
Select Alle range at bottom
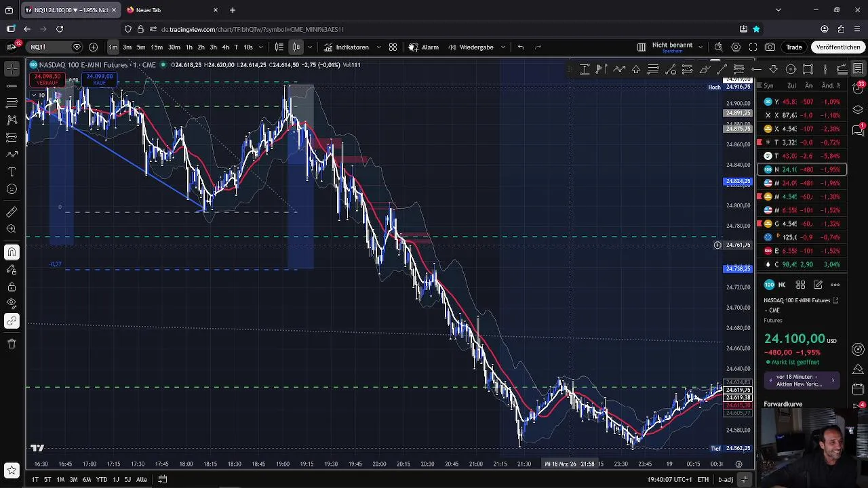click(142, 479)
